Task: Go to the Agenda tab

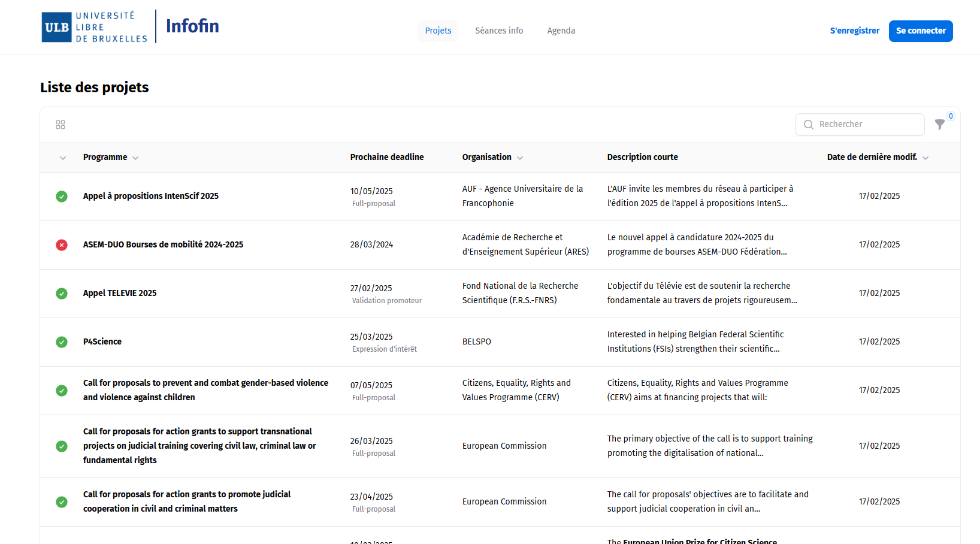Action: 561,31
